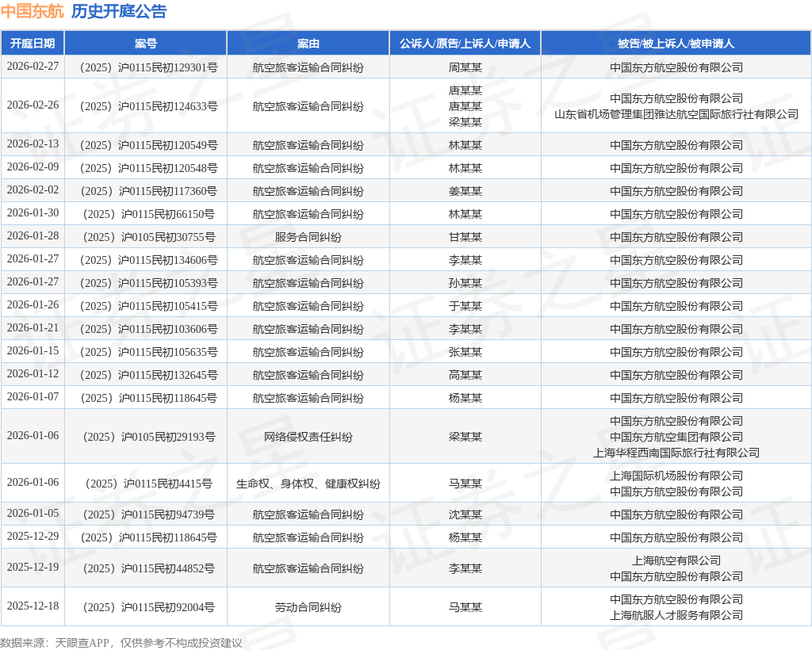
Task: Click the 劳动合同纠纷 cause cell
Action: pos(308,607)
